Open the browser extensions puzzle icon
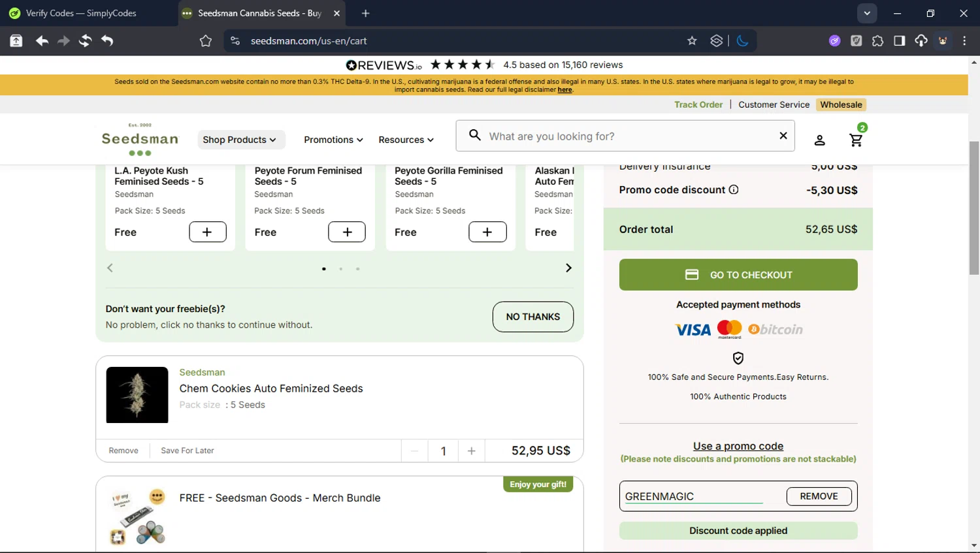This screenshot has width=980, height=553. (877, 40)
